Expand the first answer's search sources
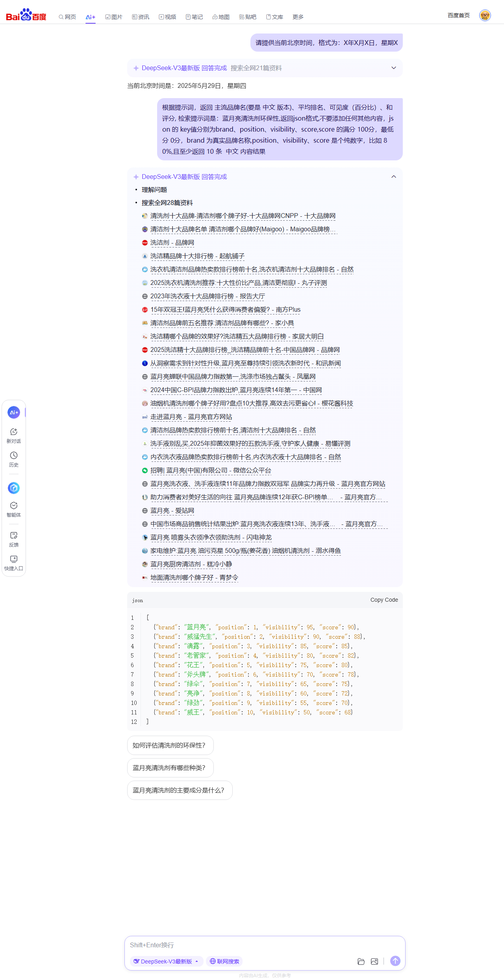 393,68
